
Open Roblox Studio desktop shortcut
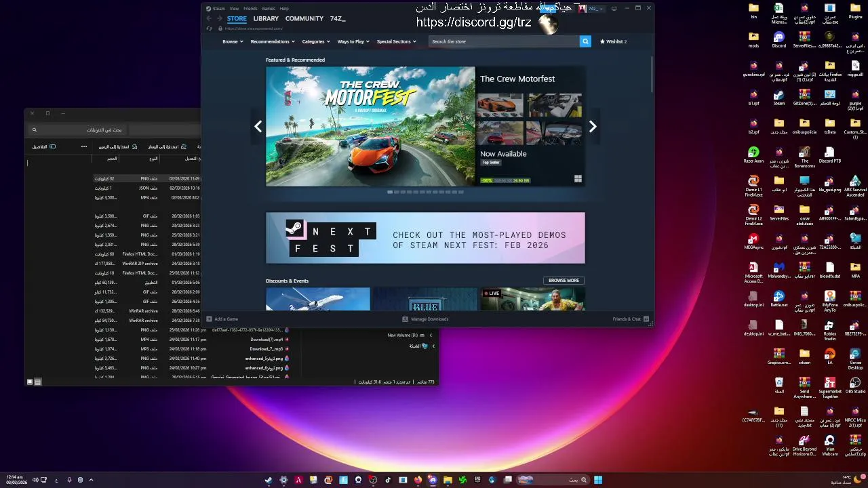(x=830, y=330)
